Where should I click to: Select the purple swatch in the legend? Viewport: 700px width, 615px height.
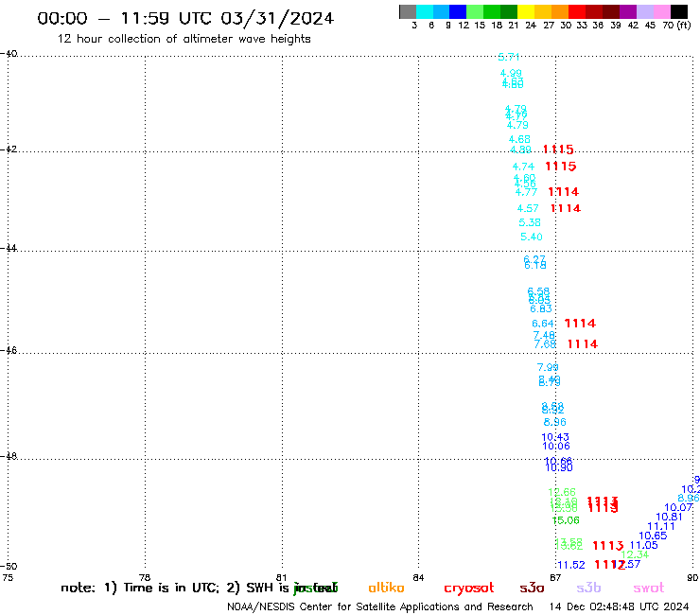(627, 11)
